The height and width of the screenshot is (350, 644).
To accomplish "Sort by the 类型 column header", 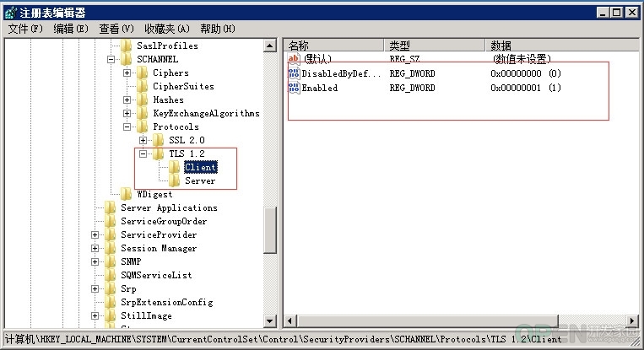I will (434, 46).
